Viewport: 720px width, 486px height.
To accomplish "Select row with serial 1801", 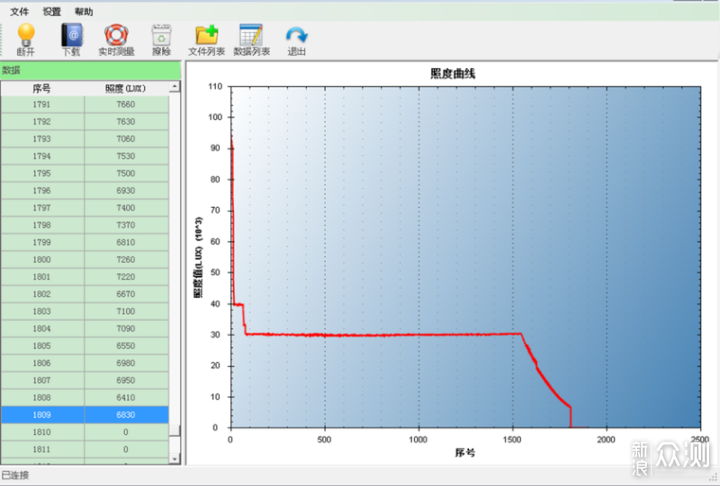I will click(84, 277).
